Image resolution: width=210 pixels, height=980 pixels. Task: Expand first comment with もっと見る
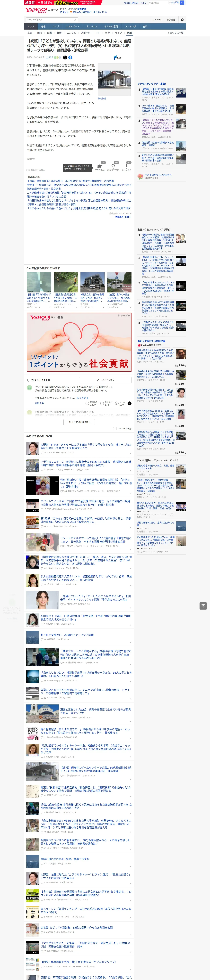point(82,398)
